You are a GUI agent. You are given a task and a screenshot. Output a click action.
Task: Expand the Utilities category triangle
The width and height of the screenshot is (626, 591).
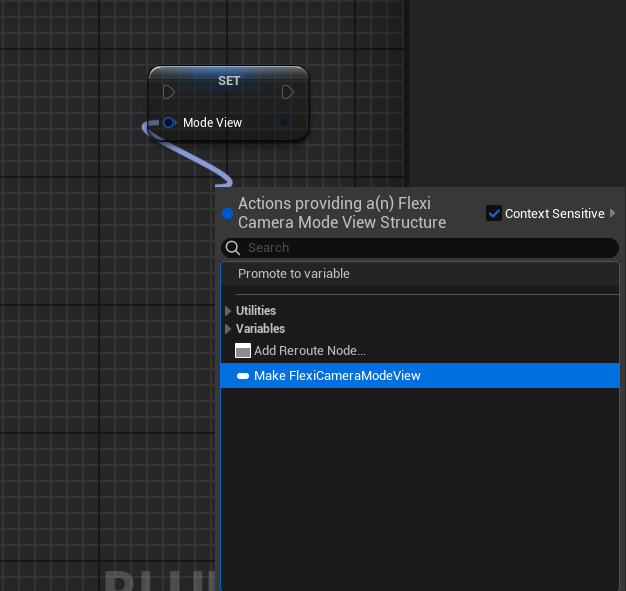pos(228,311)
